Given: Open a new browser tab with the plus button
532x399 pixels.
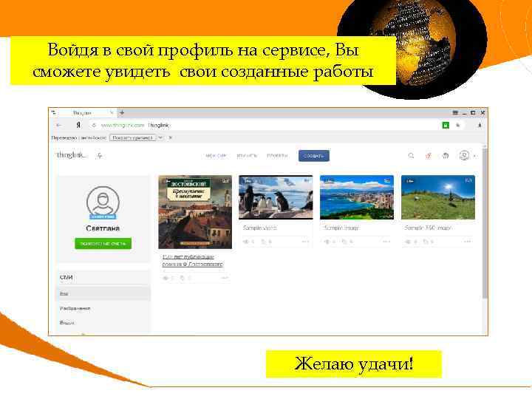Looking at the screenshot, I should [x=122, y=112].
